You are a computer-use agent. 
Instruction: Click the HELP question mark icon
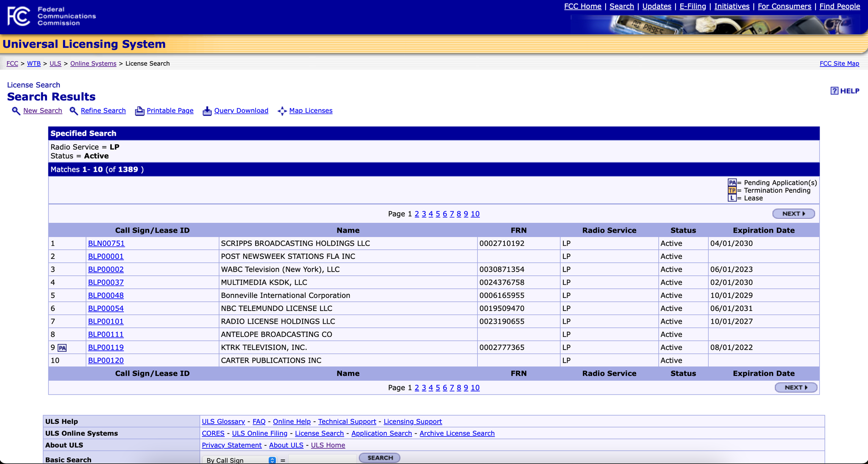tap(834, 91)
